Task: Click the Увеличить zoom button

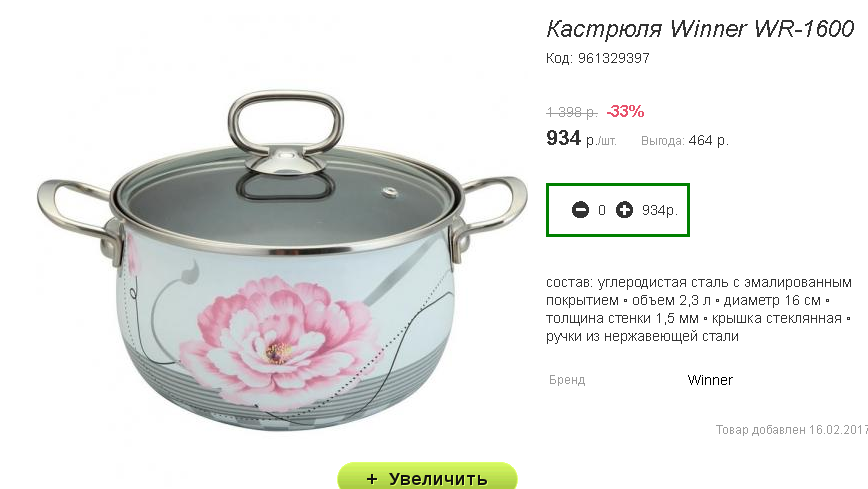Action: click(x=427, y=476)
